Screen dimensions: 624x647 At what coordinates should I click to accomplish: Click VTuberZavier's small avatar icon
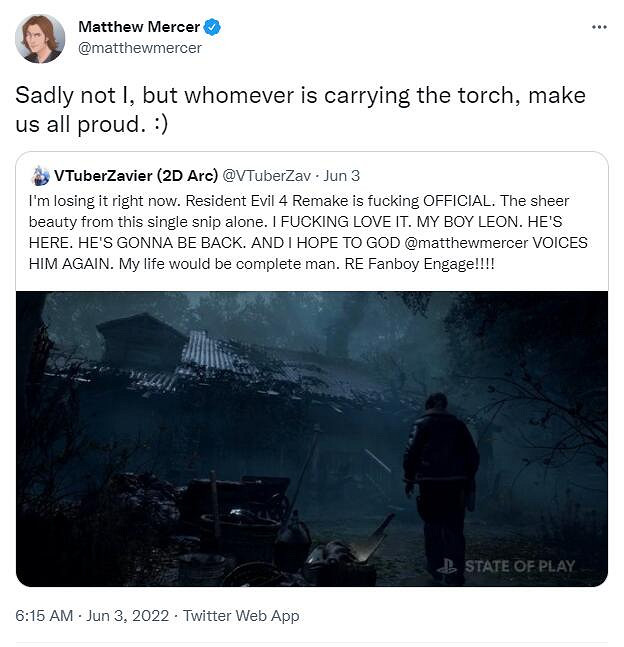(40, 176)
